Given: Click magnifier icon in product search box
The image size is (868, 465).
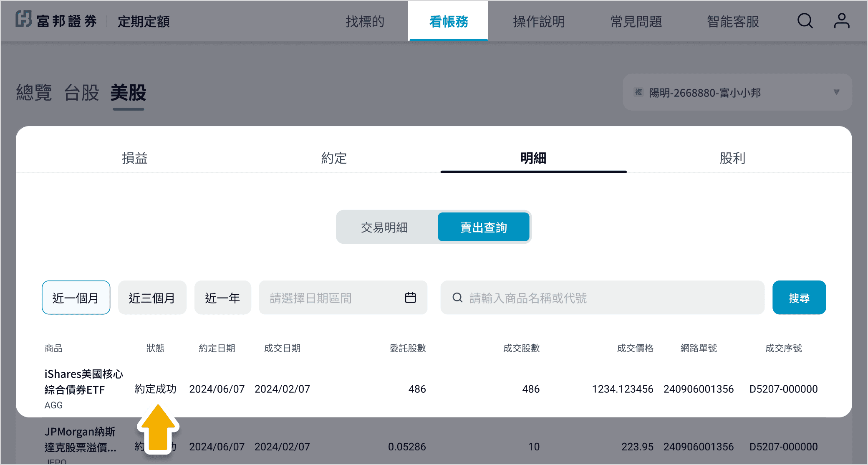Looking at the screenshot, I should [457, 298].
